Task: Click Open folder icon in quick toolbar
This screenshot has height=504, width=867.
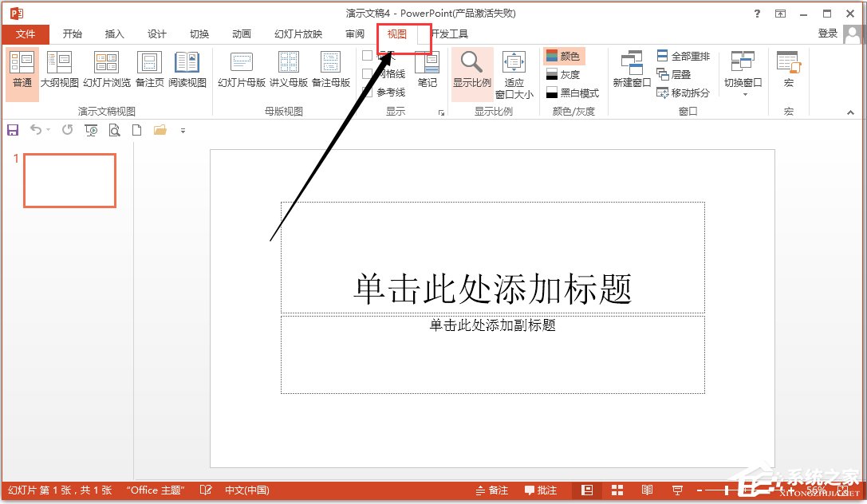Action: [160, 131]
